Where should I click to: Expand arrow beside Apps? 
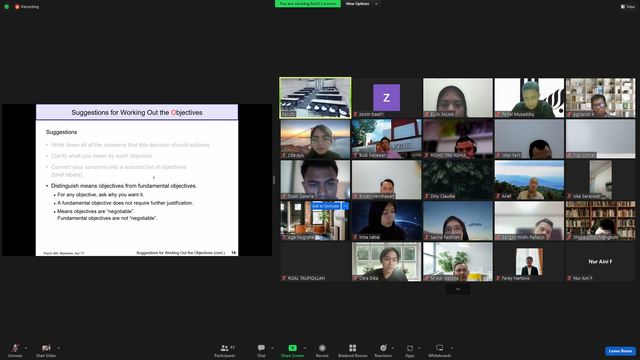tap(419, 348)
